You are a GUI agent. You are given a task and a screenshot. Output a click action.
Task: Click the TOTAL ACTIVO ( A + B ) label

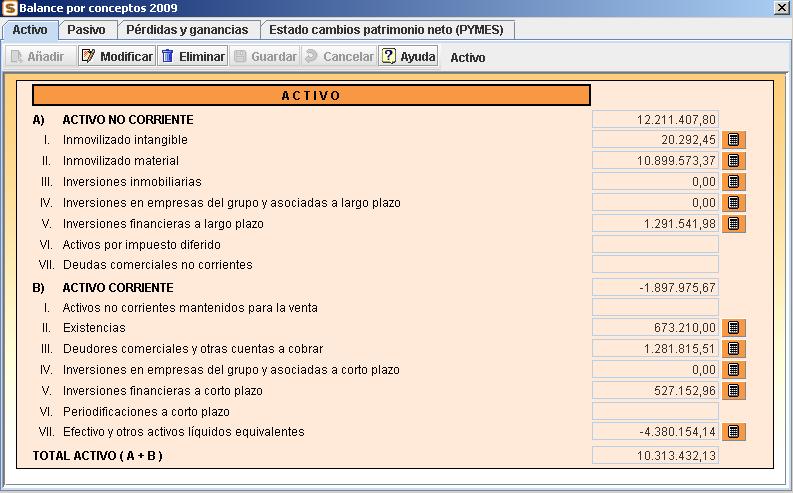(98, 456)
